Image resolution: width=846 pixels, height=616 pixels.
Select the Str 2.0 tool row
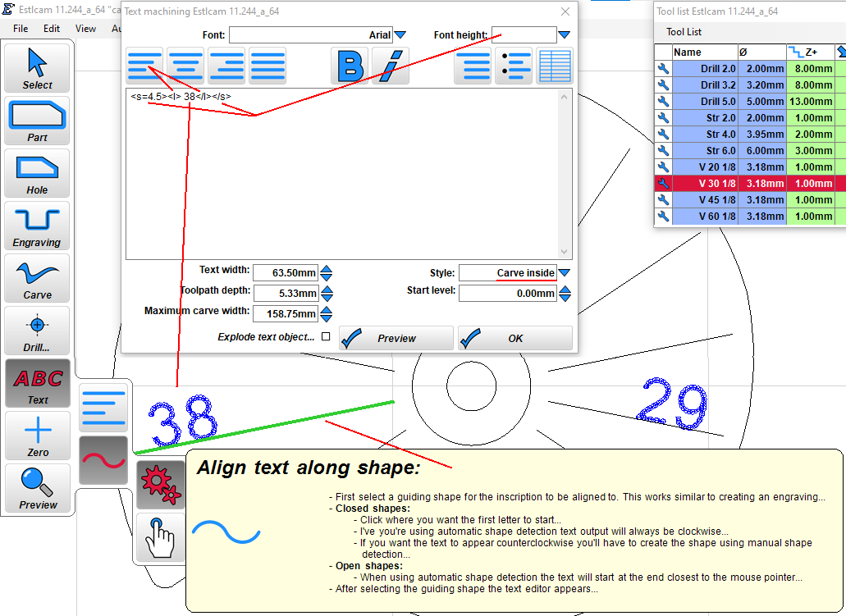click(750, 117)
